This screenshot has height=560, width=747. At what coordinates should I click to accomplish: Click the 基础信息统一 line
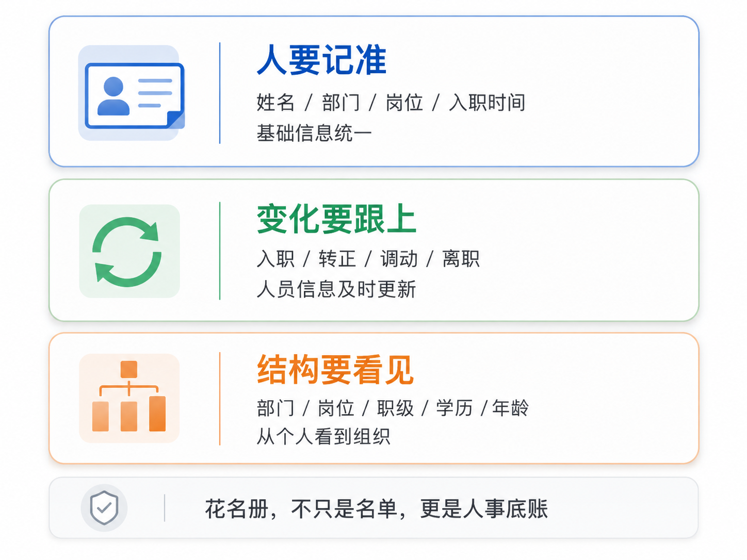(314, 133)
